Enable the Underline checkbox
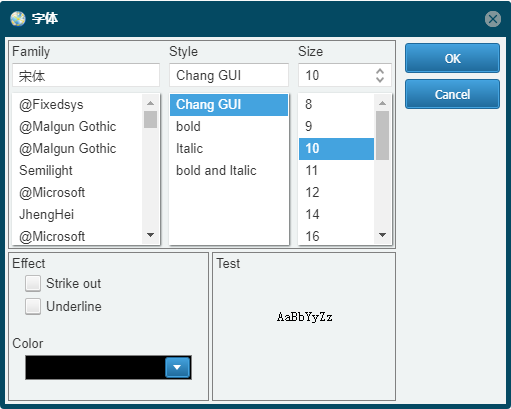511x409 pixels. point(33,306)
